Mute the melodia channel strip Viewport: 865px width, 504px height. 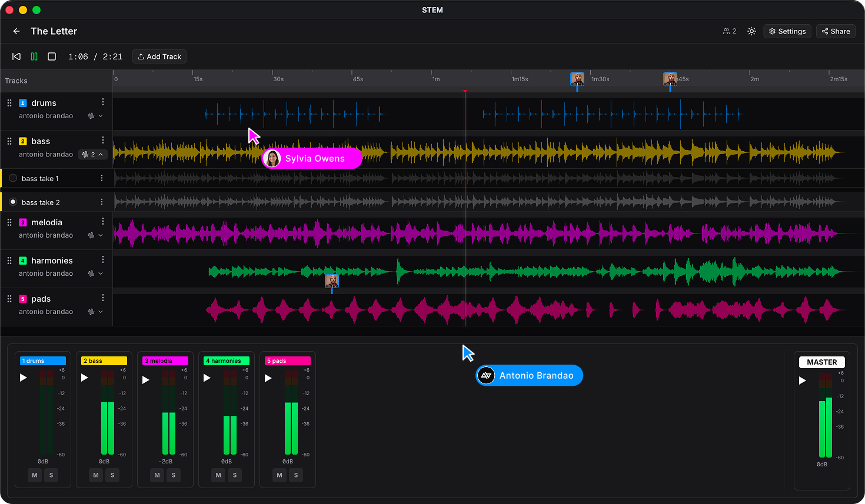coord(157,475)
